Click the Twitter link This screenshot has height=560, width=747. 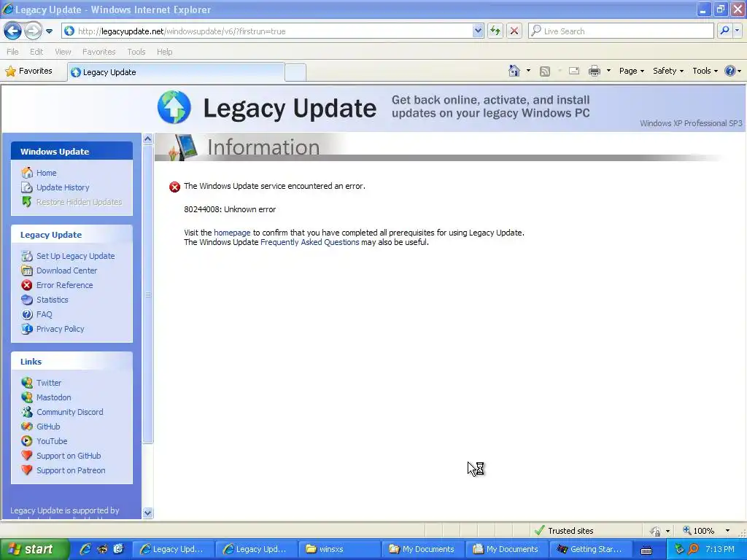pyautogui.click(x=49, y=383)
